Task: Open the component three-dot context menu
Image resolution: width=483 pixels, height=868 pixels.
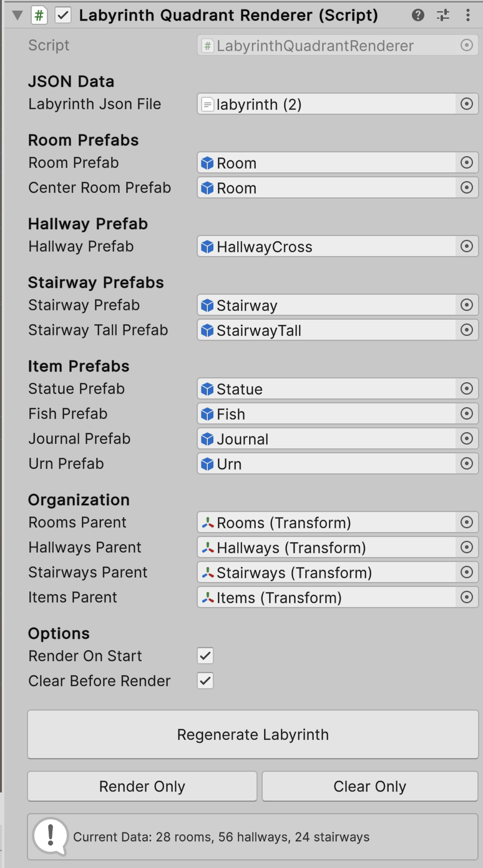Action: click(x=468, y=15)
